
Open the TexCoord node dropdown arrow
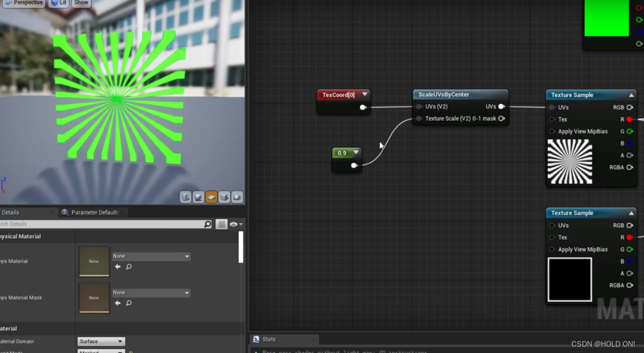click(364, 94)
